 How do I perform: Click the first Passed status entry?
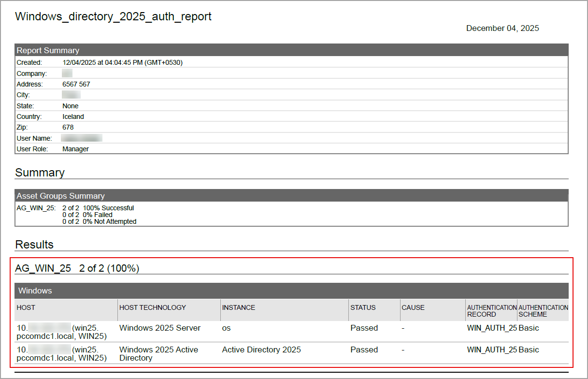(364, 328)
